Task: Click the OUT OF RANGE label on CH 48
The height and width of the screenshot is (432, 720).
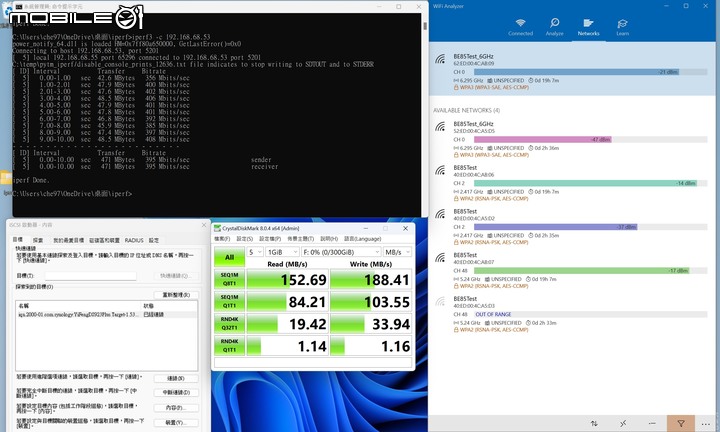Action: pos(493,314)
